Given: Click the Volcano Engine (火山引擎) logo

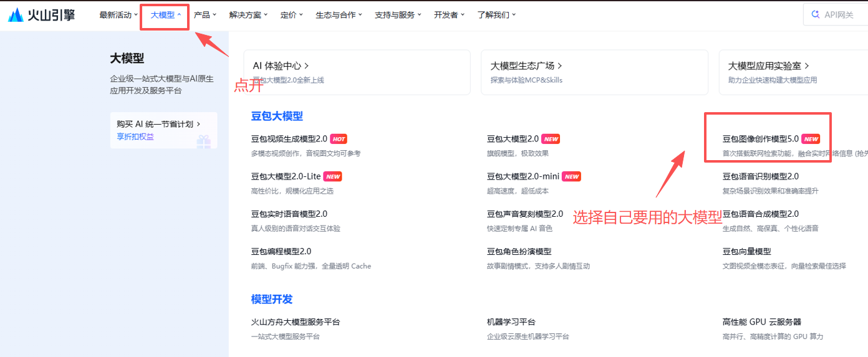Looking at the screenshot, I should 41,16.
